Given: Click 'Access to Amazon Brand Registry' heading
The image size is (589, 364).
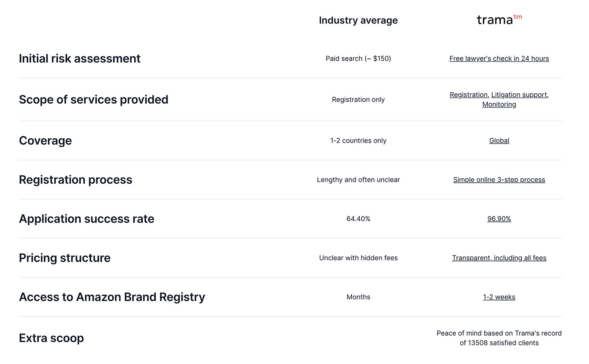Looking at the screenshot, I should 112,297.
